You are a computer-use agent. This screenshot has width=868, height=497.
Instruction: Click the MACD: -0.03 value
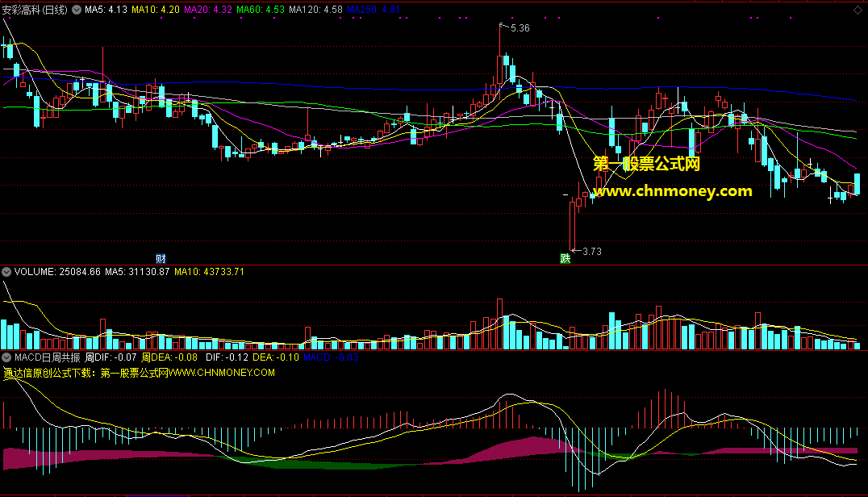[x=331, y=357]
